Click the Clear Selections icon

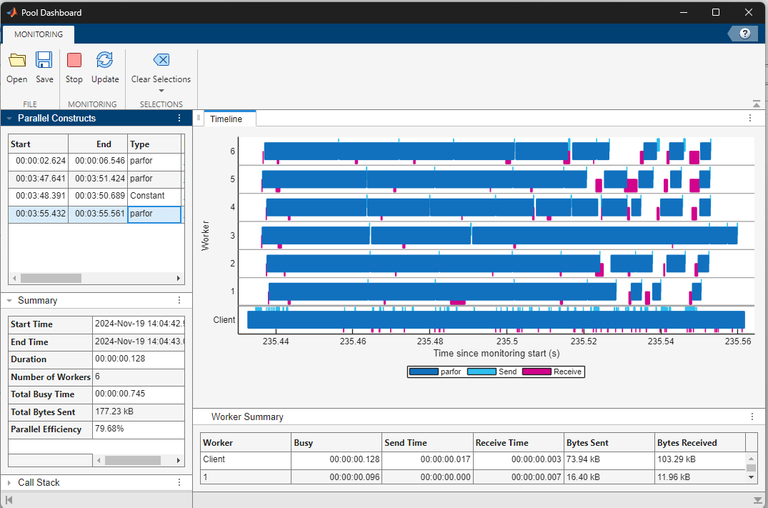[x=161, y=60]
